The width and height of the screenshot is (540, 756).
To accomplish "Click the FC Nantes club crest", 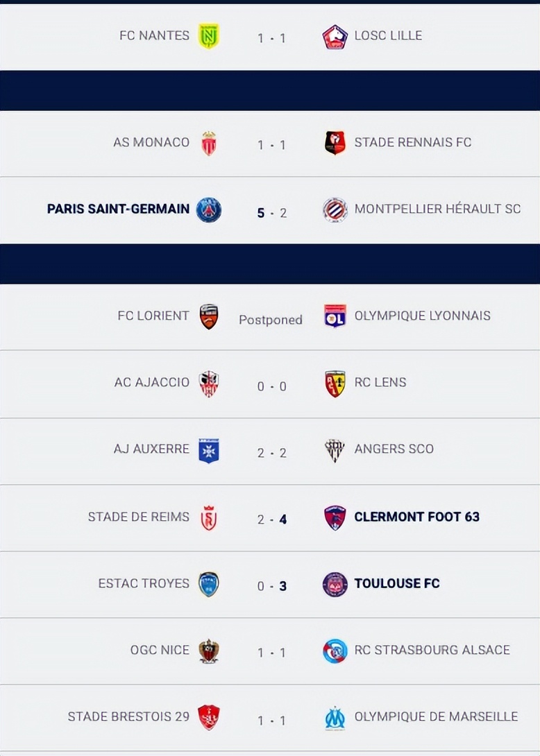I will pos(208,36).
